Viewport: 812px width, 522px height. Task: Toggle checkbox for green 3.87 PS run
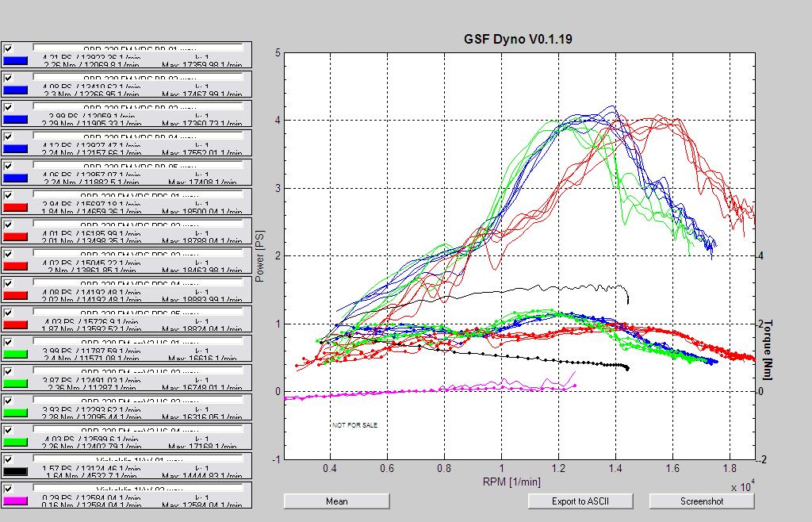(x=9, y=371)
